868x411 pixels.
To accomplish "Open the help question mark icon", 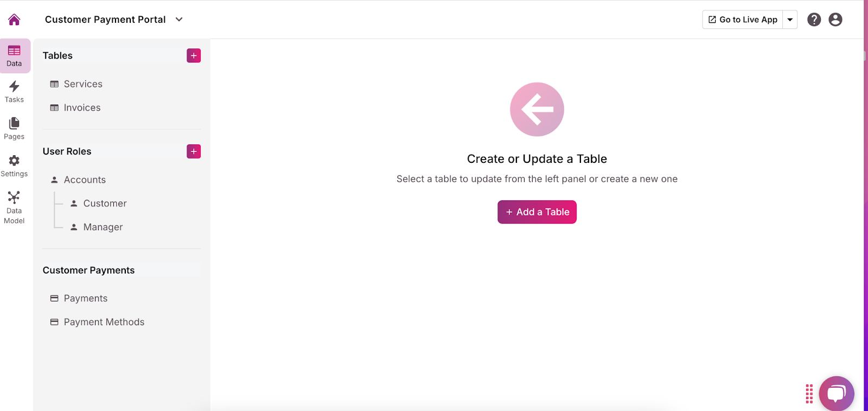I will pyautogui.click(x=814, y=20).
